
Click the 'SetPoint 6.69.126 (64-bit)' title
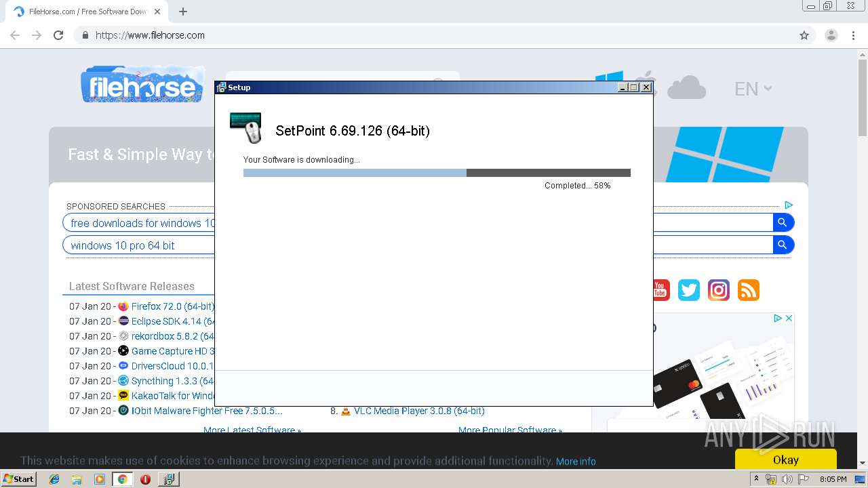353,131
